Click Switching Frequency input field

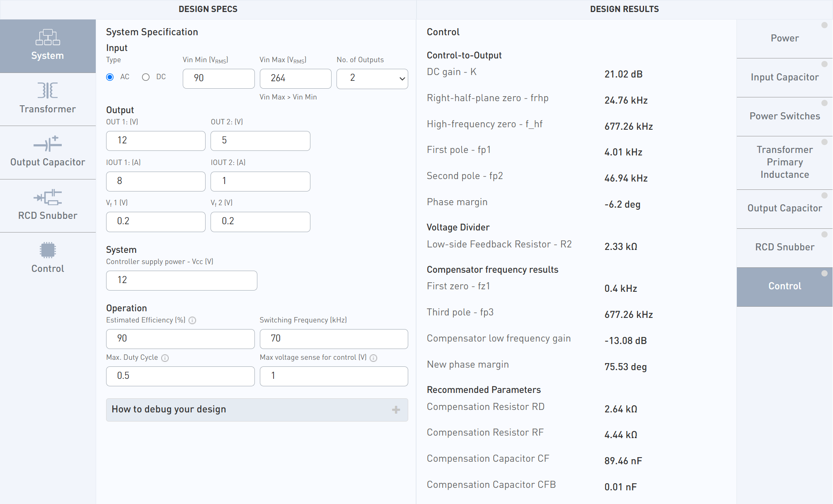click(x=334, y=339)
